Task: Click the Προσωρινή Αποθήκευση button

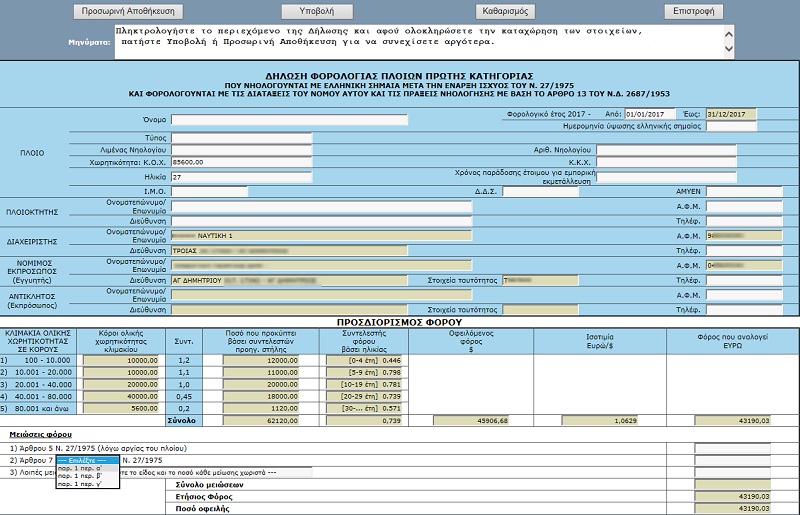Action: pyautogui.click(x=128, y=11)
